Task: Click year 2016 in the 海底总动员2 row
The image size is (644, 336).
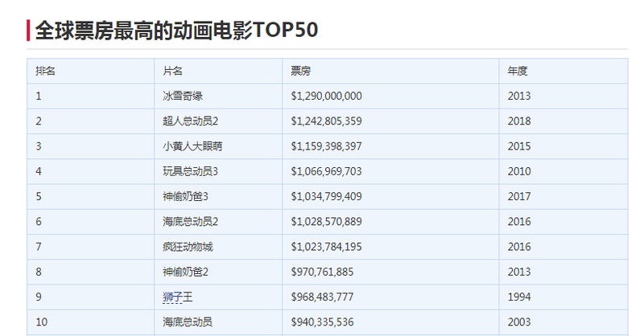Action: (519, 222)
